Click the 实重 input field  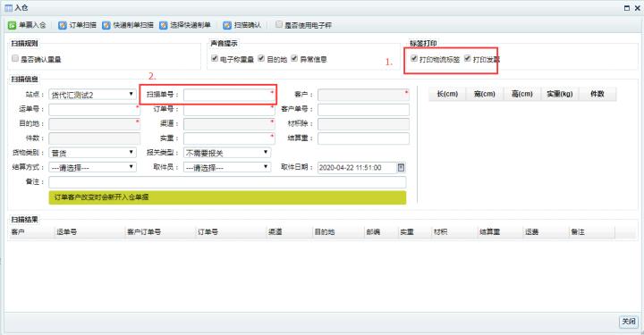(229, 138)
